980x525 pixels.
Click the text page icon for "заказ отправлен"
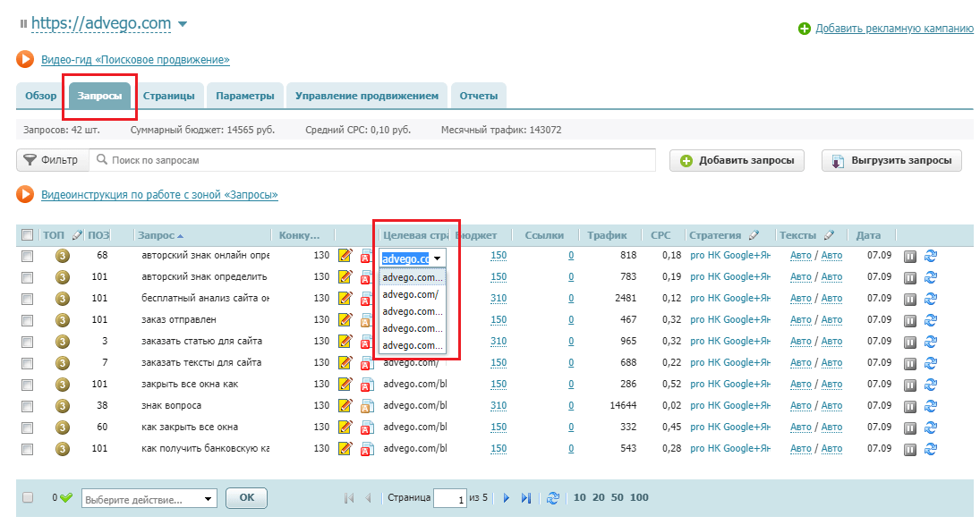point(366,320)
